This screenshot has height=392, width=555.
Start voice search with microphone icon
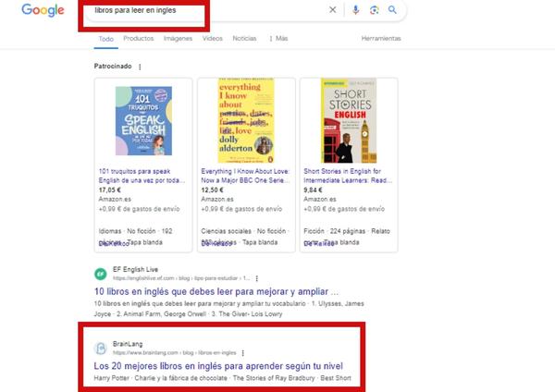tap(355, 10)
